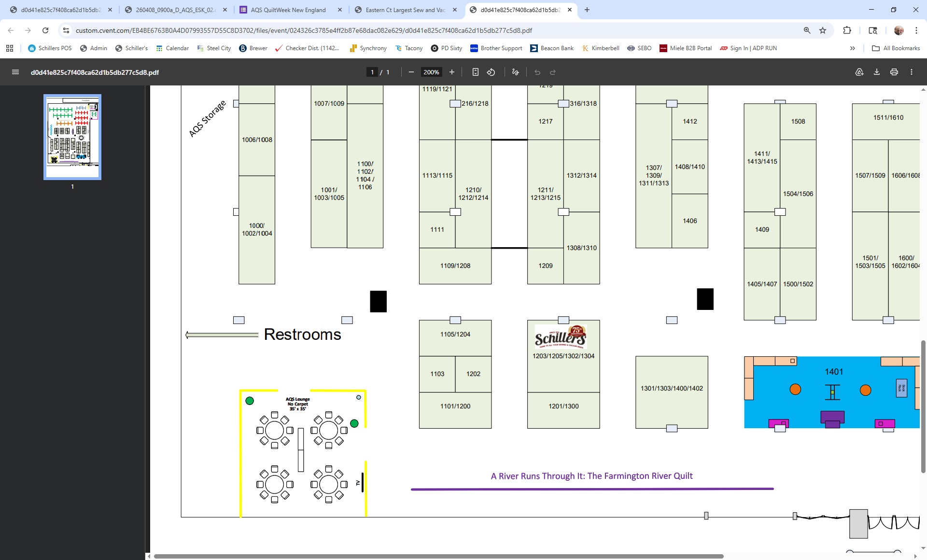This screenshot has height=560, width=927.
Task: Download the PDF file
Action: 876,72
